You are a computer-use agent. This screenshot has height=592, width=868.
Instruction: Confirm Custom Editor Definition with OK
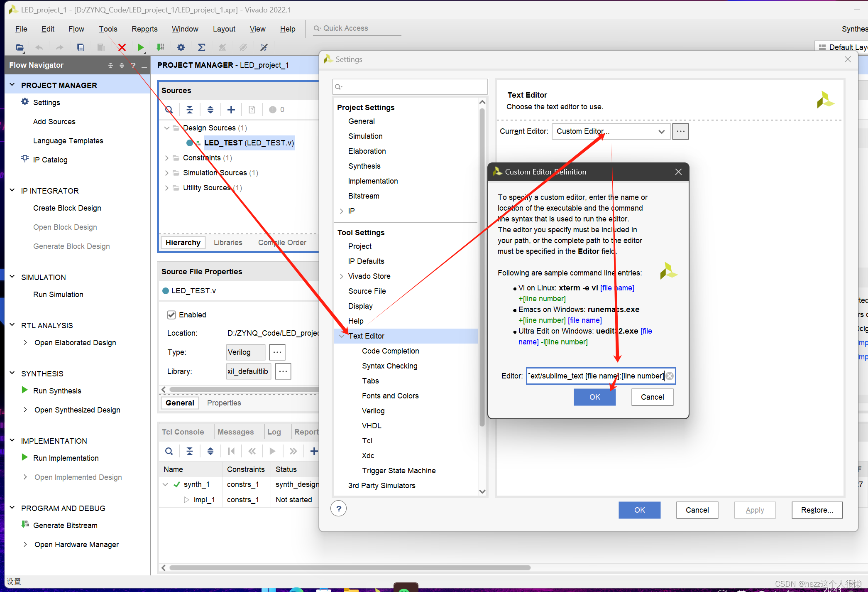[594, 397]
